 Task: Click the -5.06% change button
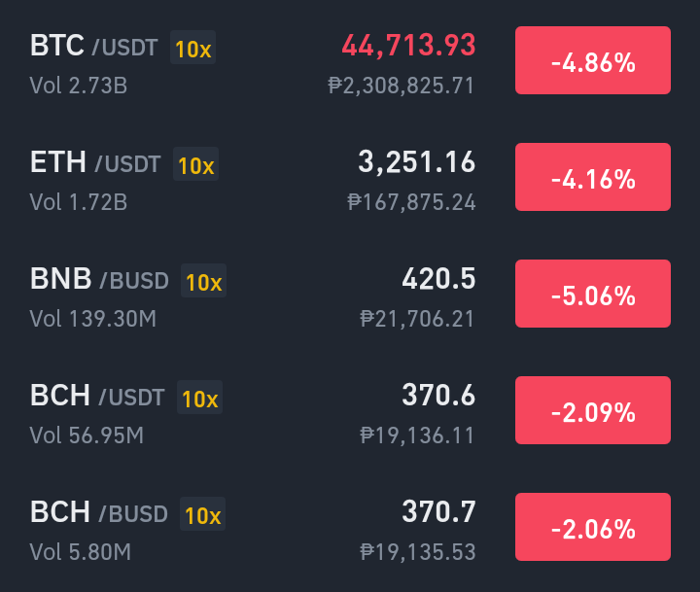point(593,294)
